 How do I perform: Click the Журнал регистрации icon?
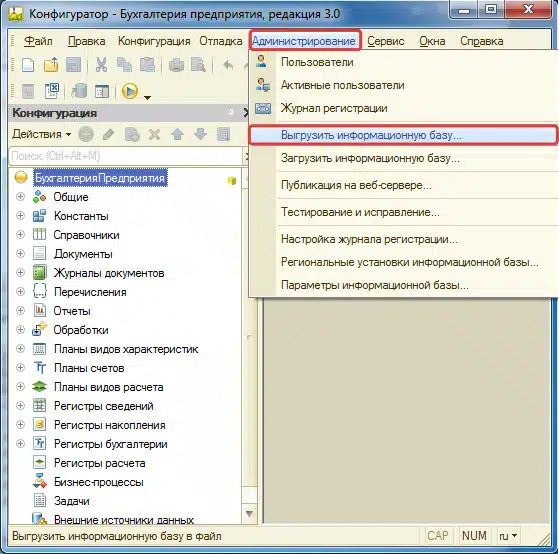click(x=263, y=108)
